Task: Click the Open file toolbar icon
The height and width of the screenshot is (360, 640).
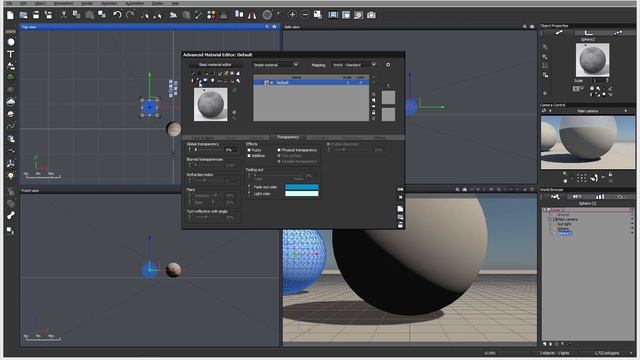Action: [x=23, y=15]
